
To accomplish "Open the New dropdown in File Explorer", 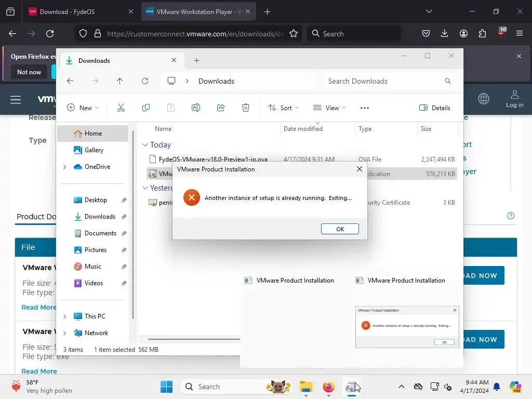I will coord(83,108).
